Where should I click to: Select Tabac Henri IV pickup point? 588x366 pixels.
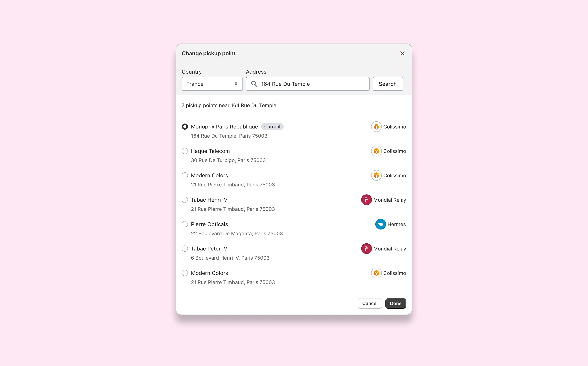point(184,199)
